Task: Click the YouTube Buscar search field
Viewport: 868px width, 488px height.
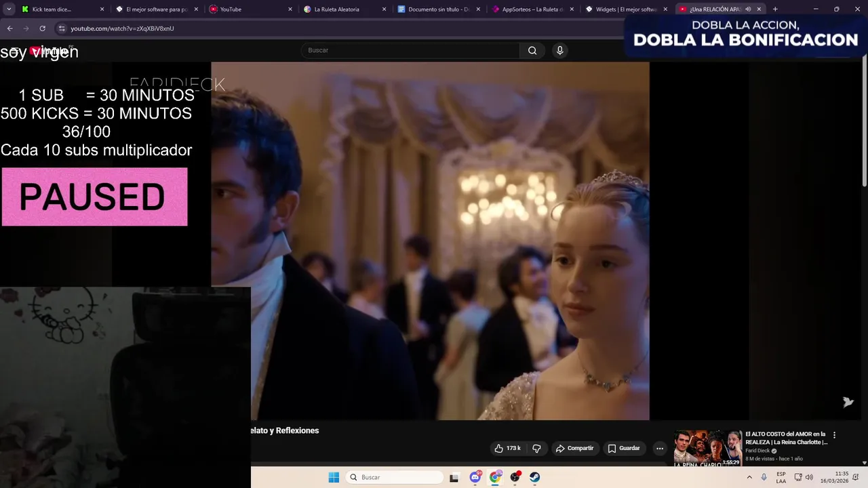Action: point(410,50)
